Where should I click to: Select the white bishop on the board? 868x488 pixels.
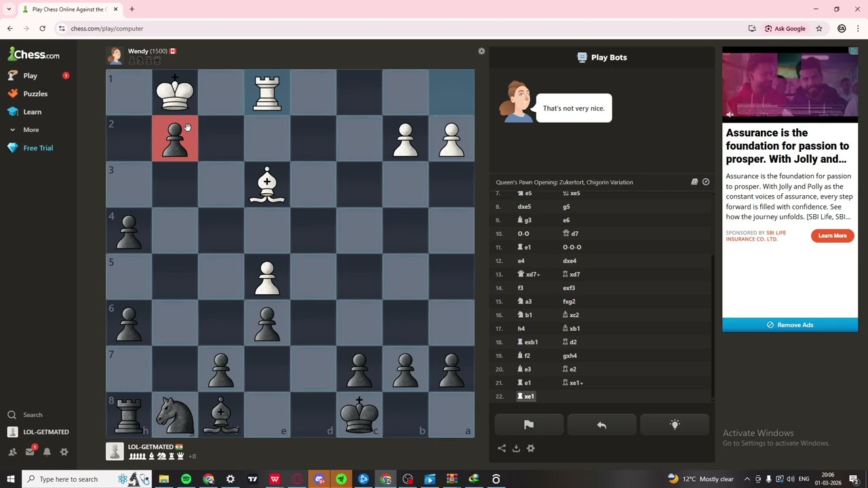[267, 184]
